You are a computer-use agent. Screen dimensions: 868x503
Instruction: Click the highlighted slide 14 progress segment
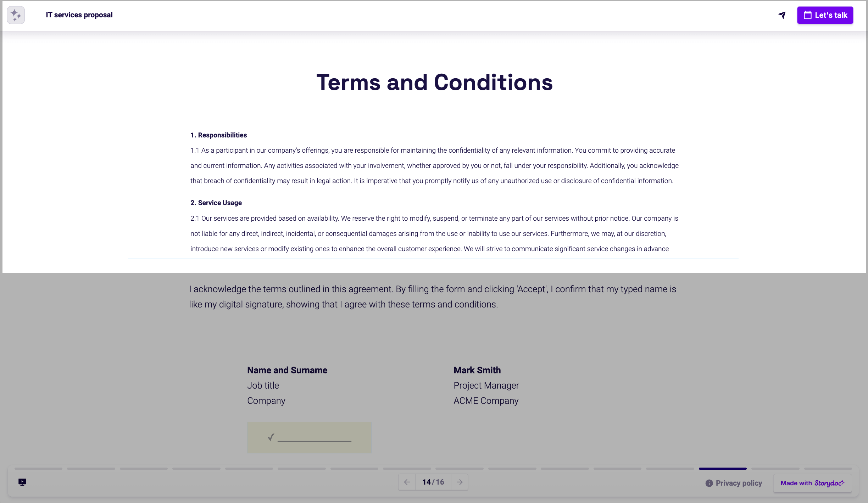723,468
